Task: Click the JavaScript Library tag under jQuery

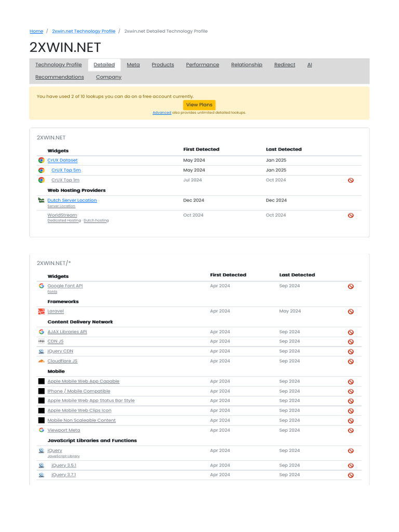Action: (64, 456)
